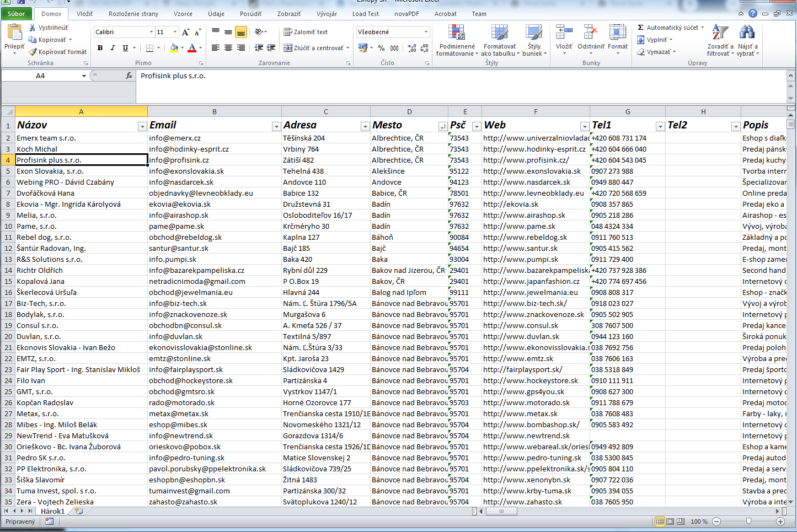
Task: Open Podmienené formátovanie menu
Action: tap(457, 40)
